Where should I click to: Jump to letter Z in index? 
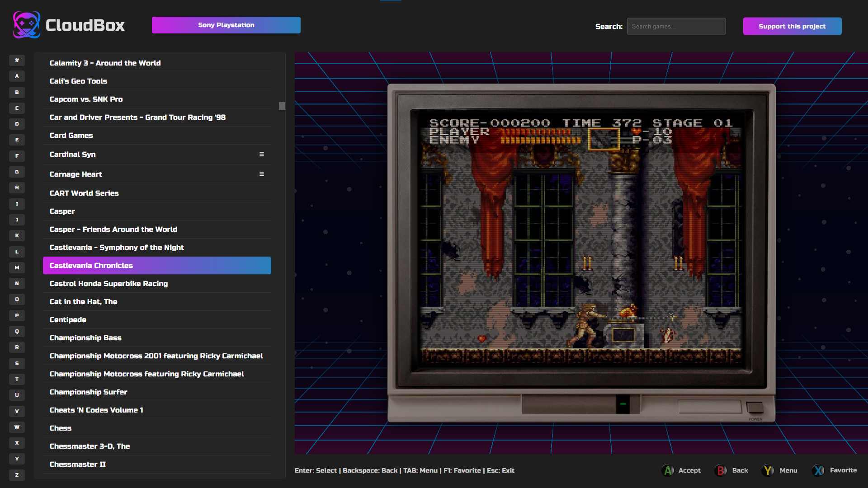(x=17, y=475)
